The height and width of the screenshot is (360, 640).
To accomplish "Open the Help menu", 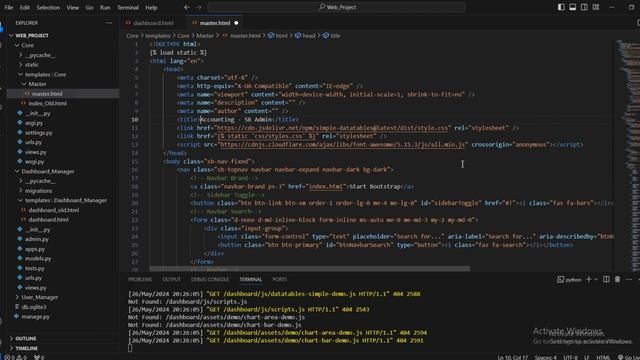I will 151,7.
